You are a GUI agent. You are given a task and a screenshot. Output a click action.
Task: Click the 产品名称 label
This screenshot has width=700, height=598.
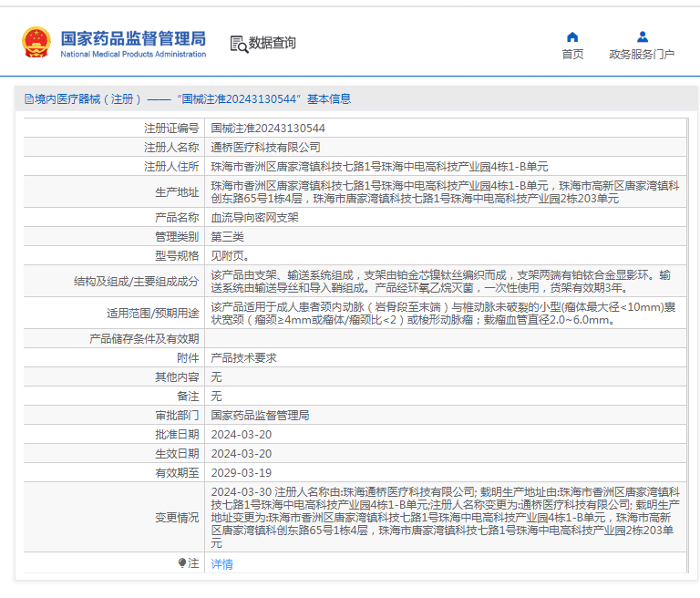(177, 218)
